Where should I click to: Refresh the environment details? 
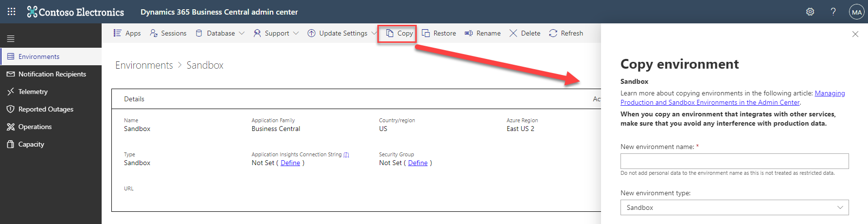[566, 33]
